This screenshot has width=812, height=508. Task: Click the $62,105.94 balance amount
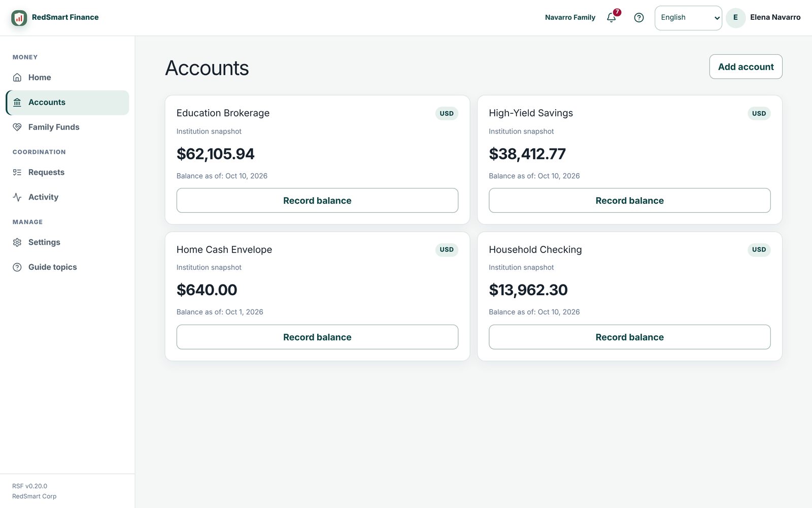click(215, 154)
